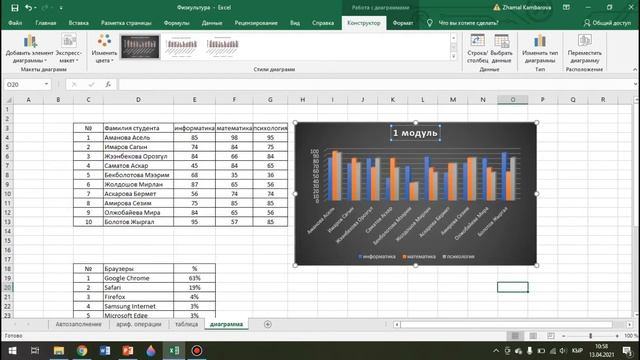Viewport: 640px width, 360px height.
Task: Open the Рецензирование tab
Action: 256,23
